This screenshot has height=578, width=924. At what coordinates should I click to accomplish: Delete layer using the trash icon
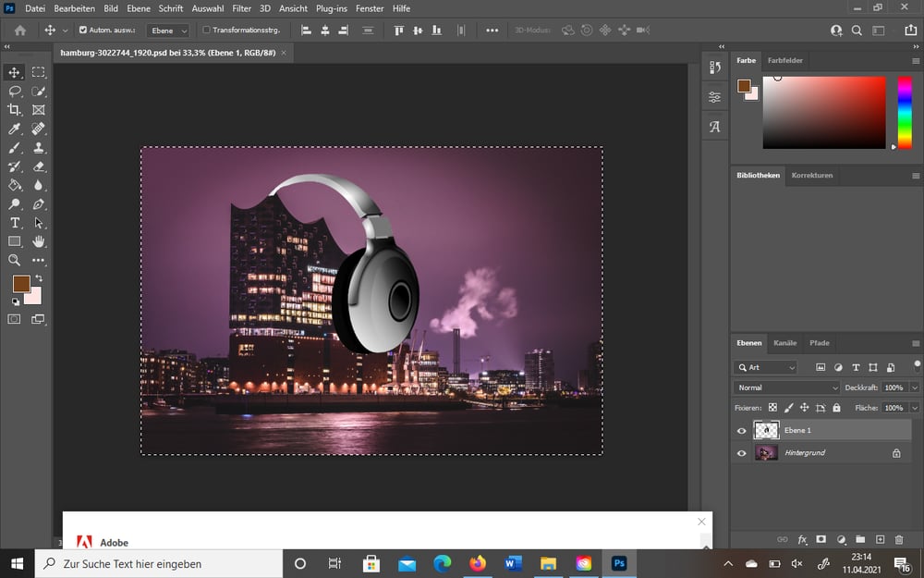(x=899, y=539)
